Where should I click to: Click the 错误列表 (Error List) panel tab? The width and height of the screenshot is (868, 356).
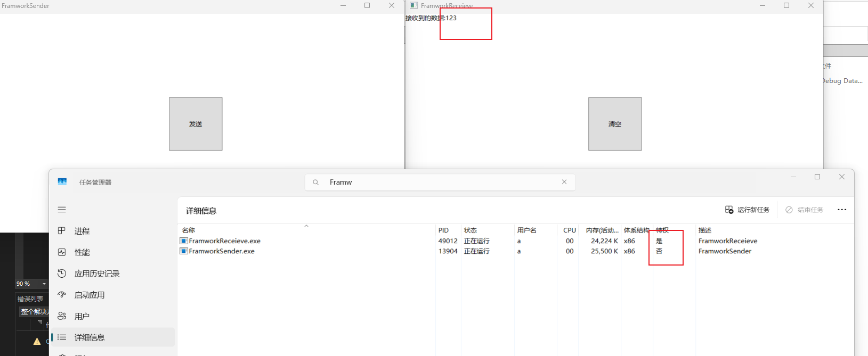(x=30, y=299)
